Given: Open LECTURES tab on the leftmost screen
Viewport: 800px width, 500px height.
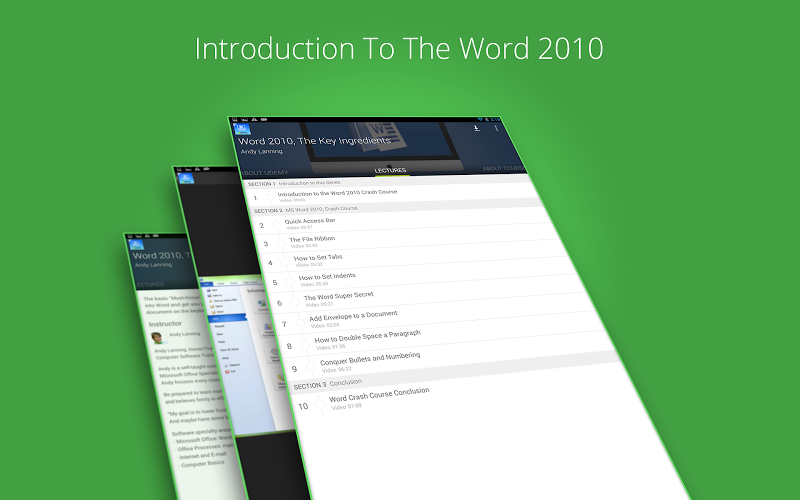Looking at the screenshot, I should (150, 284).
